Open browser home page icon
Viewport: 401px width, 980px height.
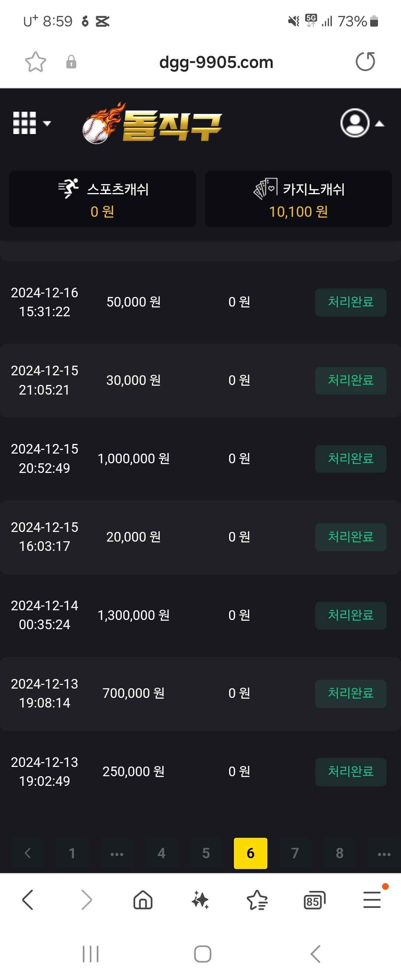[x=143, y=900]
